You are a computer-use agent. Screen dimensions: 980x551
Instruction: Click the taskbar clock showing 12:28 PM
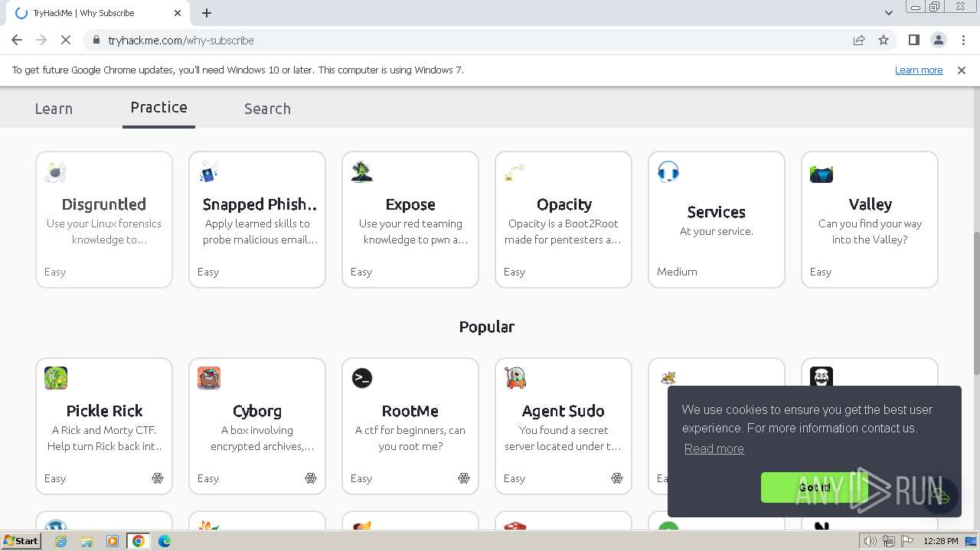pos(941,541)
